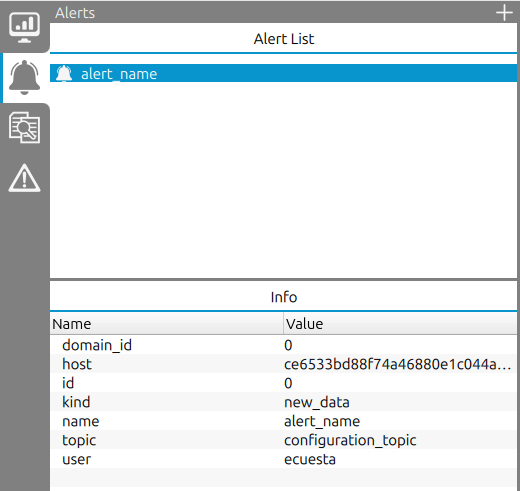Sort by the Value column header
This screenshot has height=491, width=520.
[x=400, y=324]
